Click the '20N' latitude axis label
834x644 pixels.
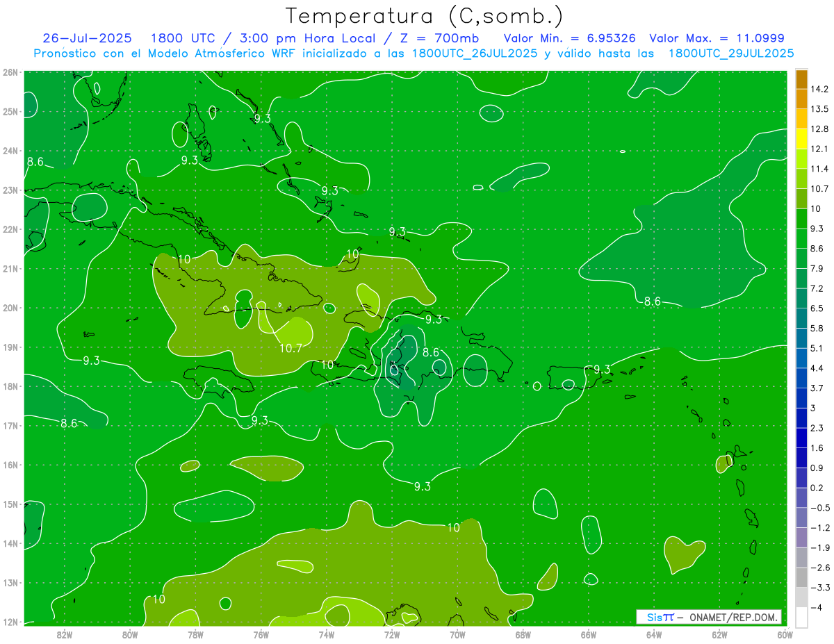coord(10,308)
